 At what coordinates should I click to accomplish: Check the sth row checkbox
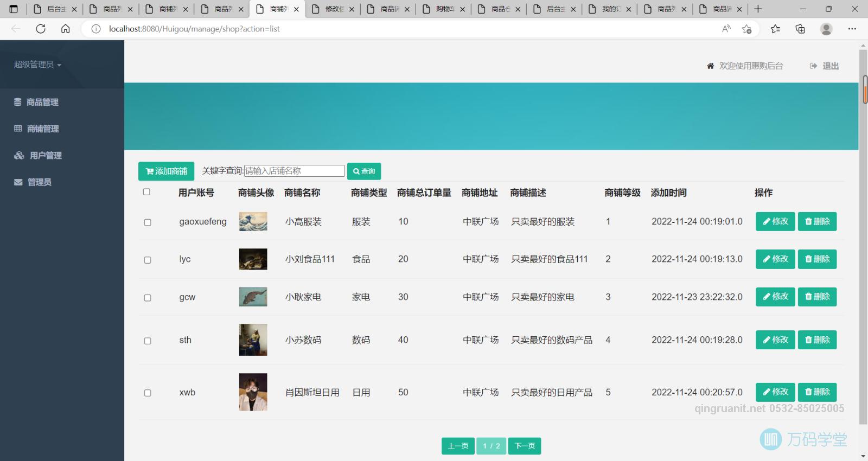click(x=148, y=341)
